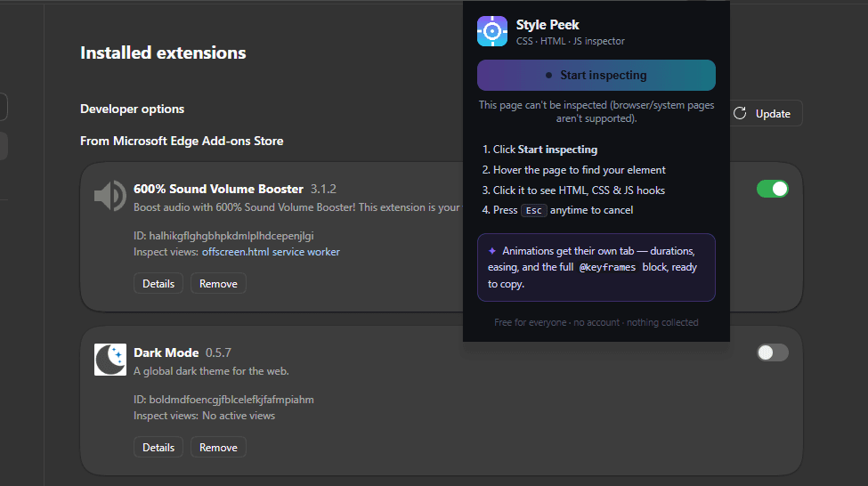Open the offscreen.html inspect view
Image resolution: width=868 pixels, height=486 pixels.
(235, 252)
